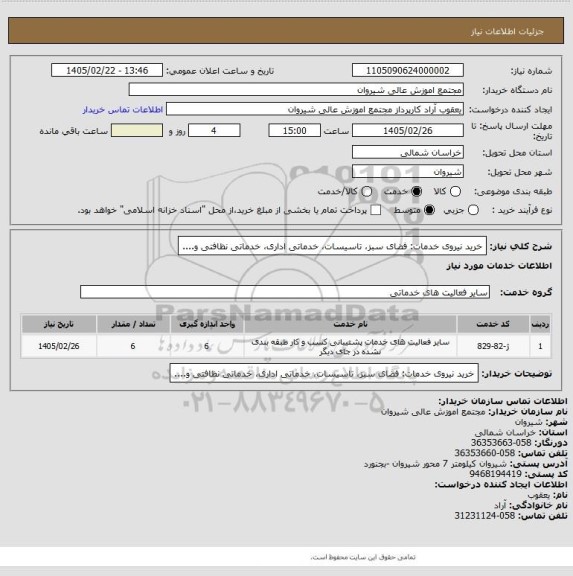Image resolution: width=573 pixels, height=576 pixels.
Task: Tick the اسناد خزانه اسلامی payment checkbox
Action: coord(376,210)
